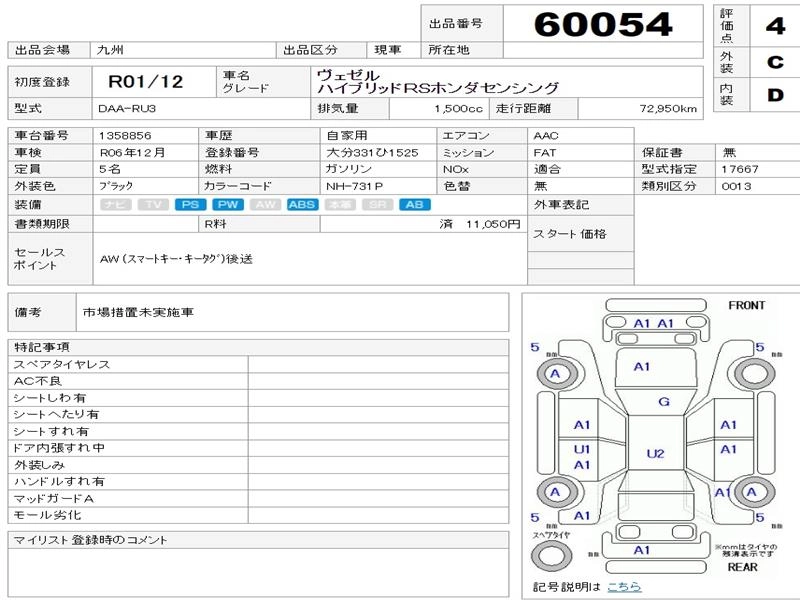800x600 pixels.
Task: Click the note スペアタイヤレス
Action: pyautogui.click(x=62, y=364)
